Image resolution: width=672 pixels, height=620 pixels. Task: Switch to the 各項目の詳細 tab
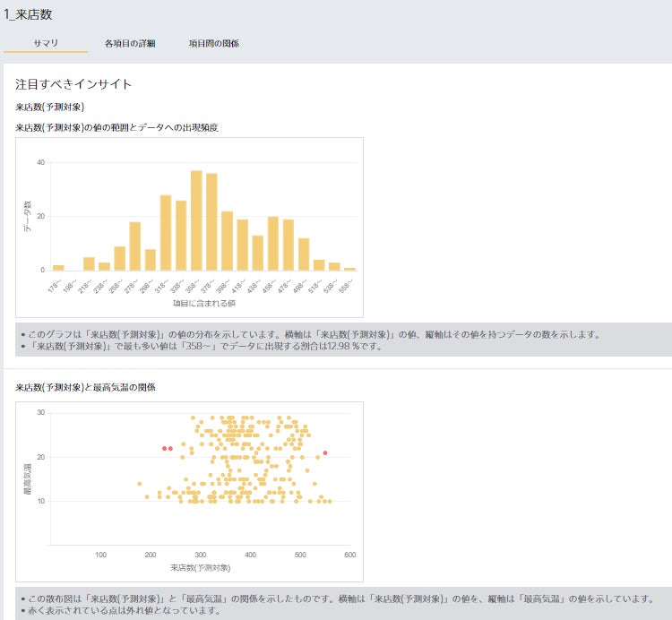[130, 43]
